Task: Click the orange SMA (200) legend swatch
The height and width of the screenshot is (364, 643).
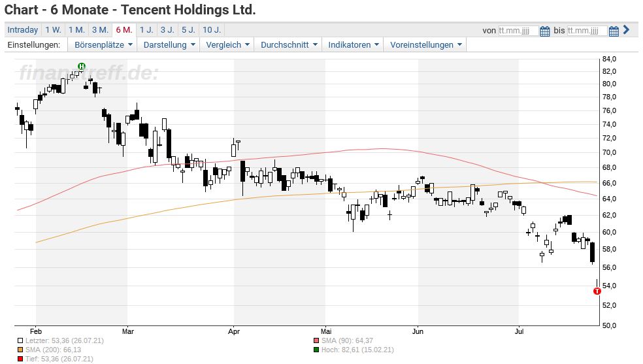Action: 20,350
